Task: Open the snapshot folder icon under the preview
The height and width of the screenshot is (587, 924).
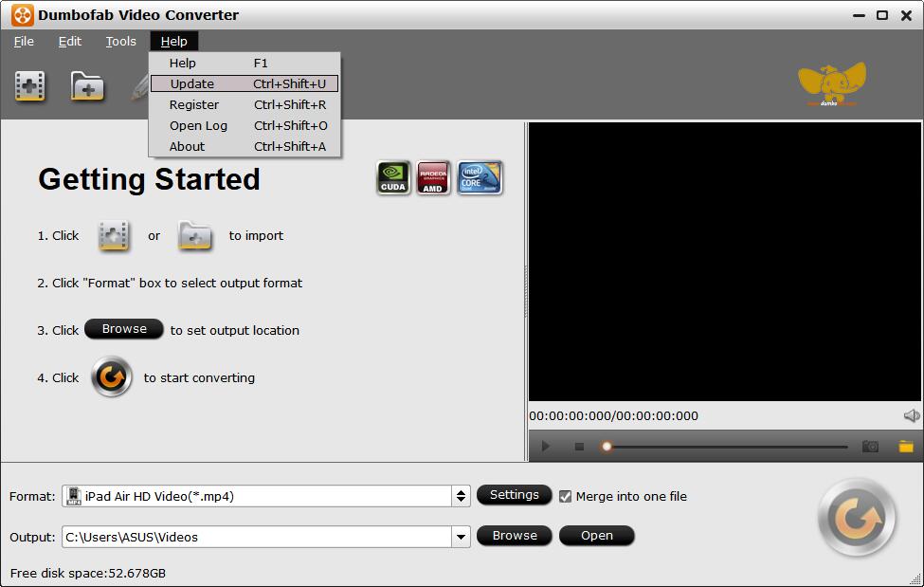Action: 906,446
